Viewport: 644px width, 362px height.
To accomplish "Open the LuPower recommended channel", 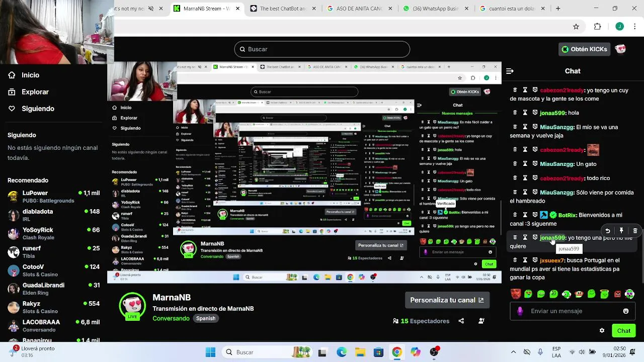I will [53, 197].
